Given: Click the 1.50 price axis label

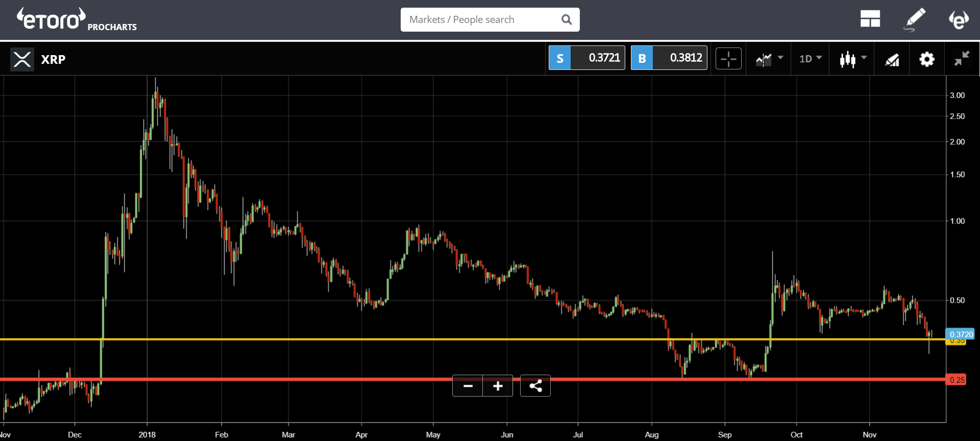Looking at the screenshot, I should [x=957, y=175].
